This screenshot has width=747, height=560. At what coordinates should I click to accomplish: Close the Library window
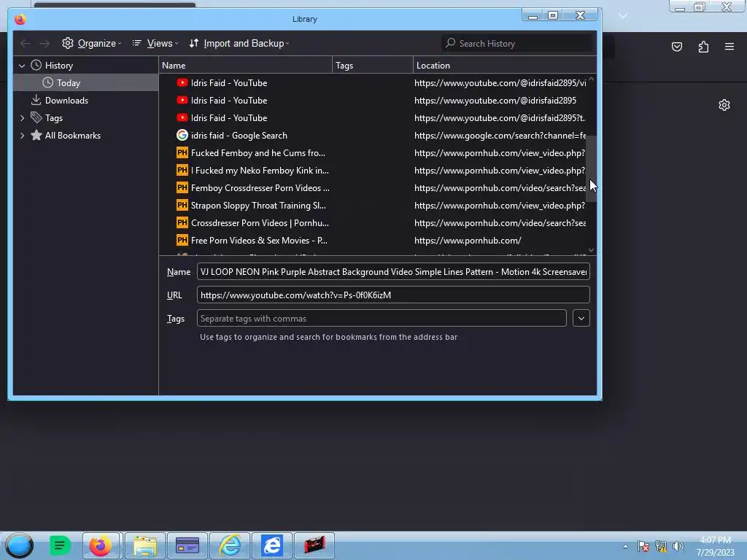pos(580,16)
